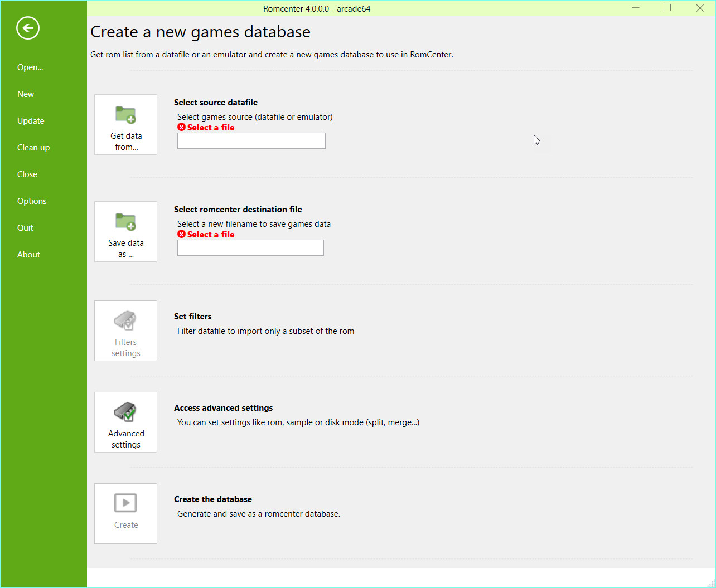Open the About page from sidebar
This screenshot has height=588, width=716.
28,255
